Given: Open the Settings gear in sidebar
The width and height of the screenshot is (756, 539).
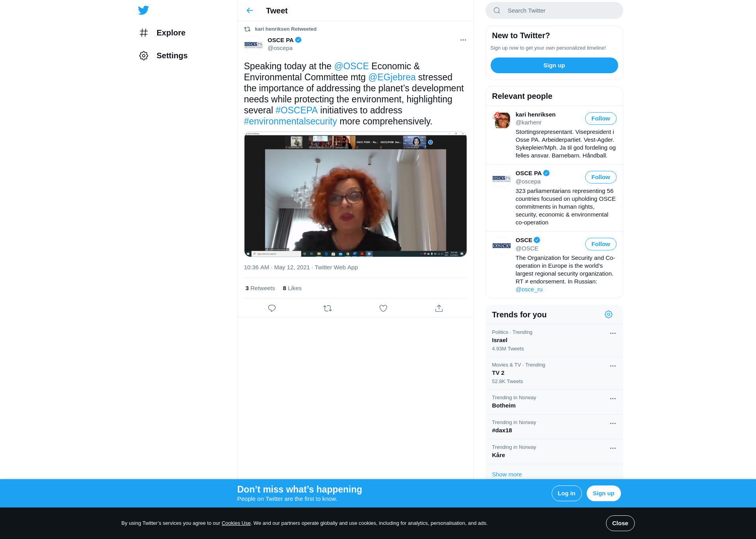Looking at the screenshot, I should tap(144, 56).
